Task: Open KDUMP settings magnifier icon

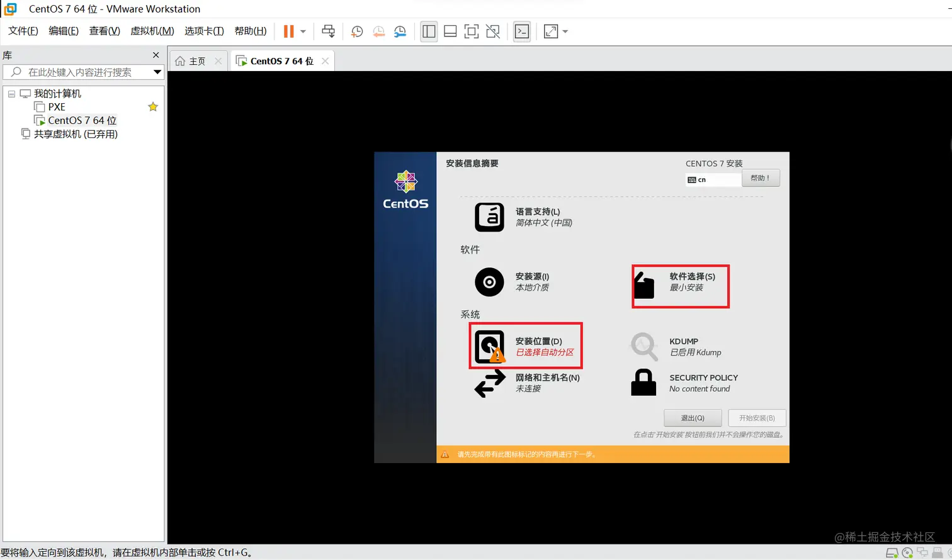Action: coord(644,346)
